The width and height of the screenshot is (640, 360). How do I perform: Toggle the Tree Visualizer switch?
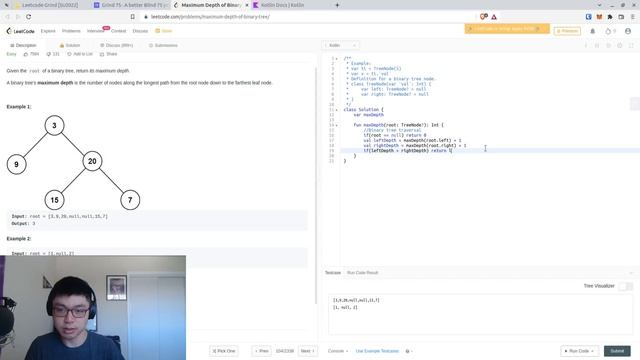[x=625, y=286]
